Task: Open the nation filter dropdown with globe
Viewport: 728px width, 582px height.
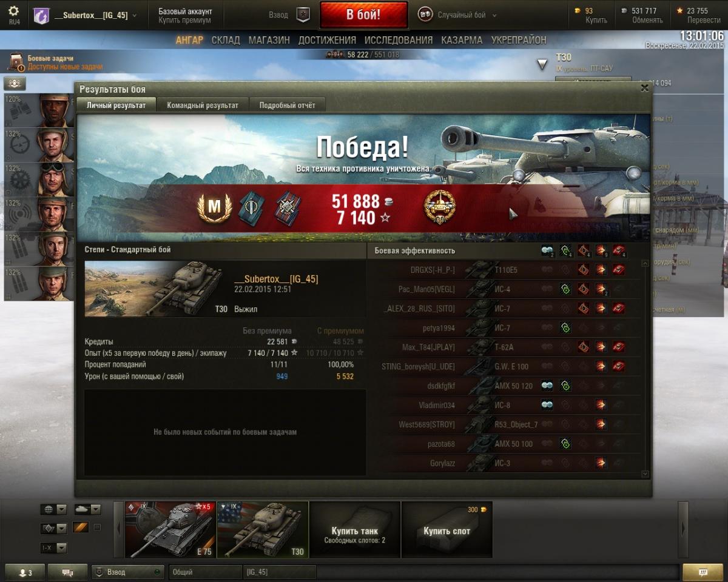Action: pyautogui.click(x=53, y=509)
